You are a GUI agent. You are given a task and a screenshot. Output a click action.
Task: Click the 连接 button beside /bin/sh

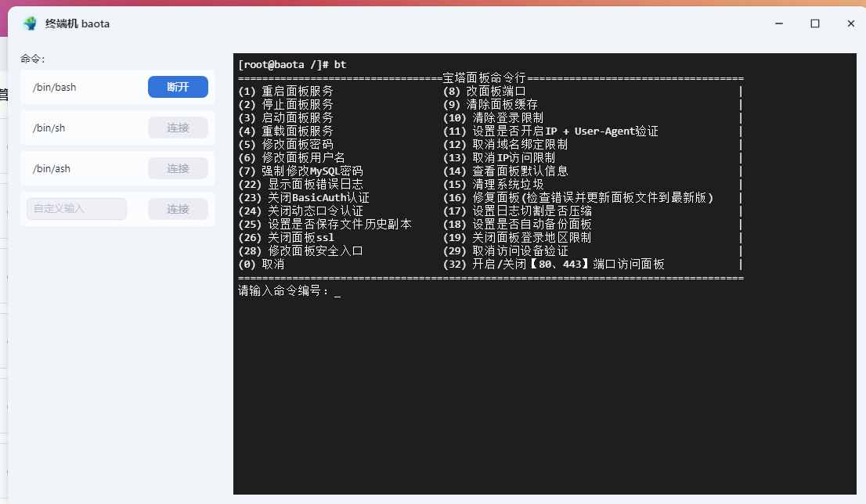click(178, 128)
